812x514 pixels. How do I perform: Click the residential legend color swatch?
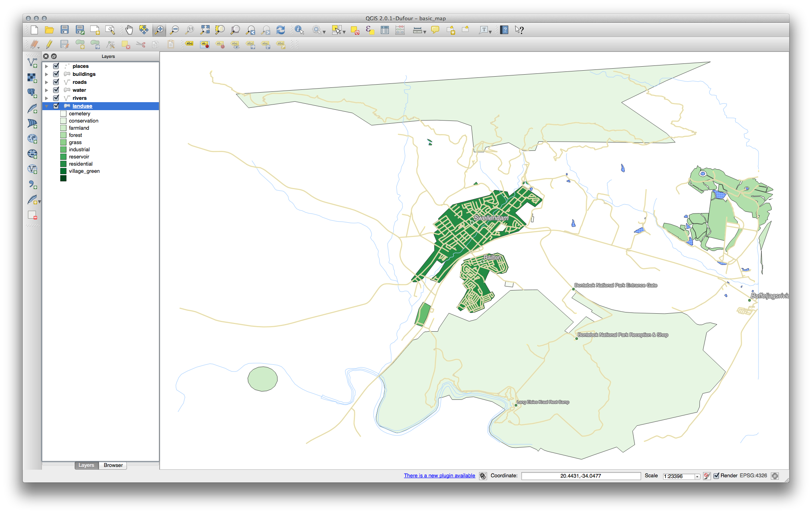(63, 164)
